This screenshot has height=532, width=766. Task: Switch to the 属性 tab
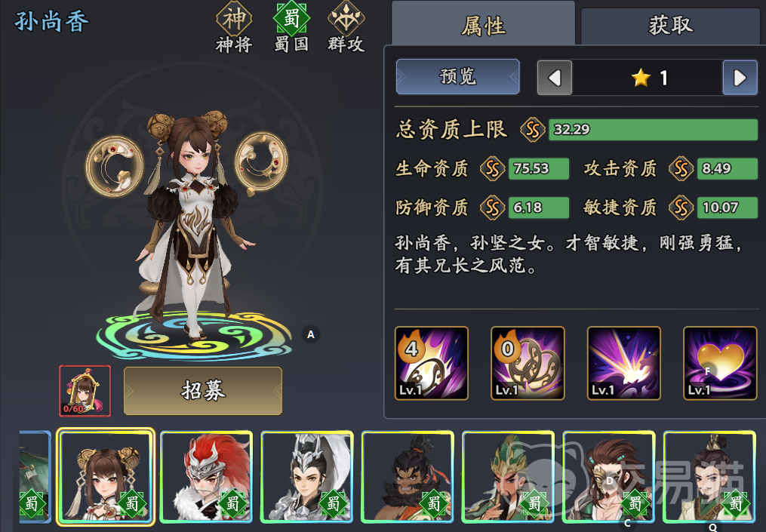click(483, 24)
